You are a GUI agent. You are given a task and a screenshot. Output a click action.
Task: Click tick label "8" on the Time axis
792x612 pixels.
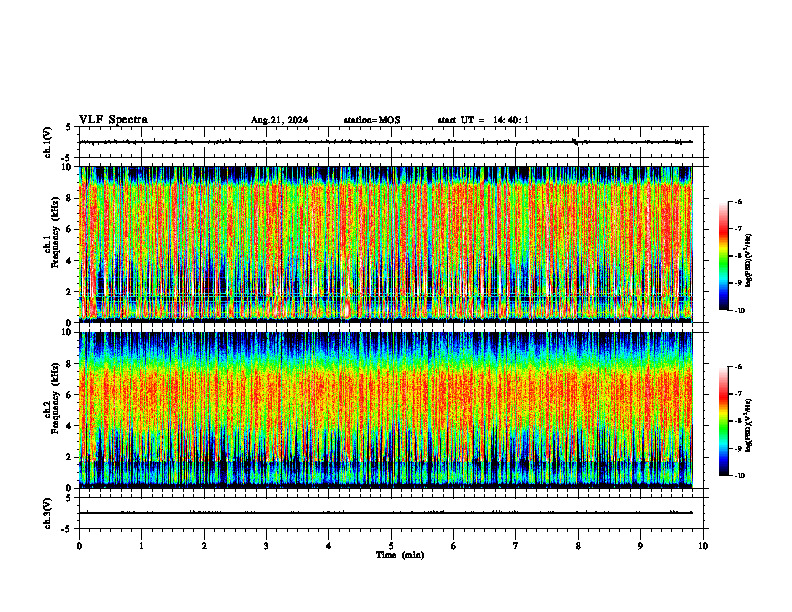click(578, 546)
